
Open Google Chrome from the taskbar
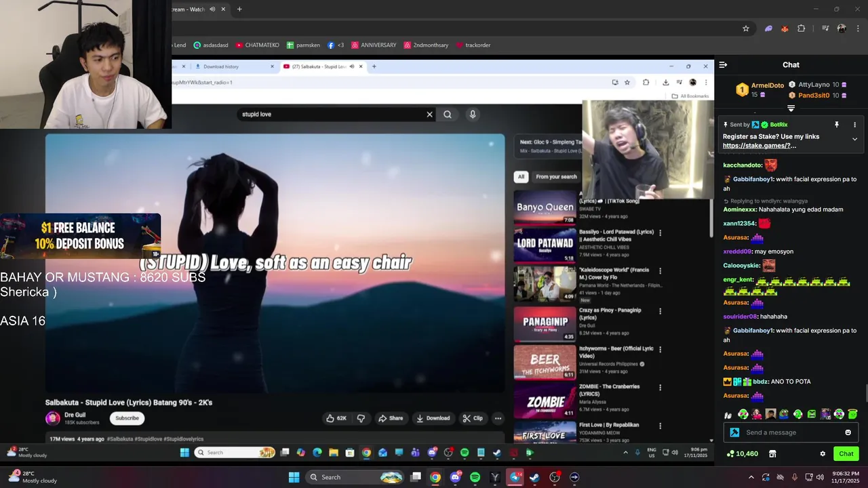(435, 477)
